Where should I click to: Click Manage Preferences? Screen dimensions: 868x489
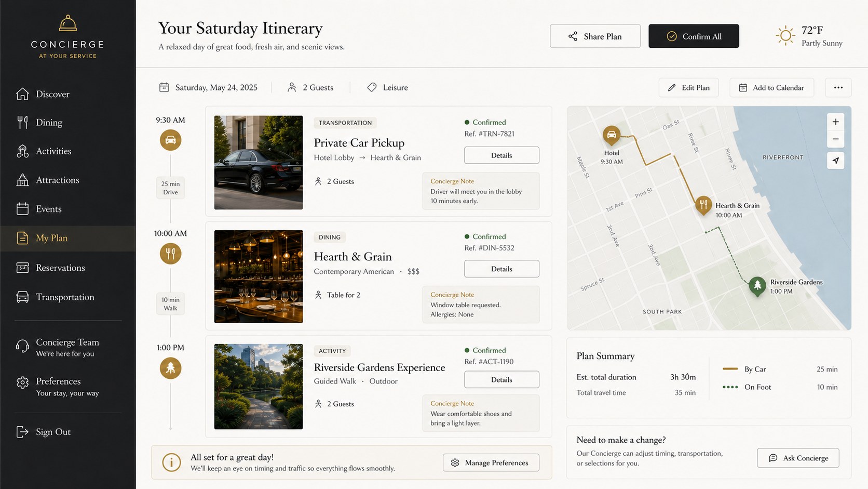[491, 462]
